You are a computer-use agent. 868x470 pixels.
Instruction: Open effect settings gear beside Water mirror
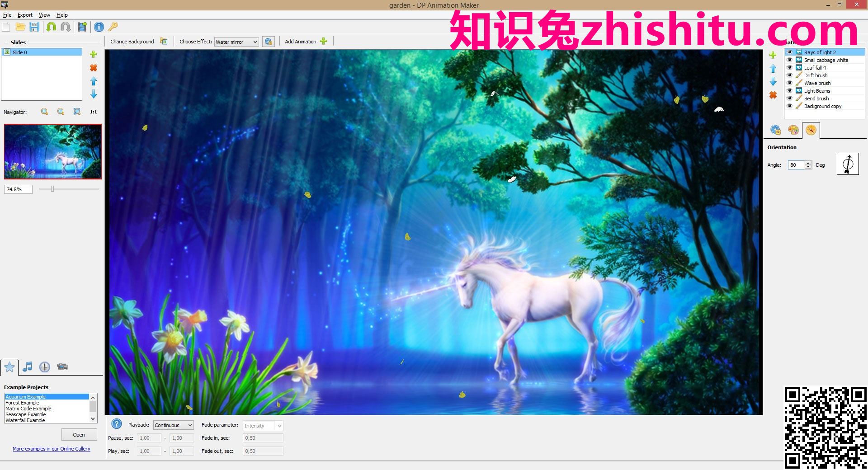click(269, 42)
